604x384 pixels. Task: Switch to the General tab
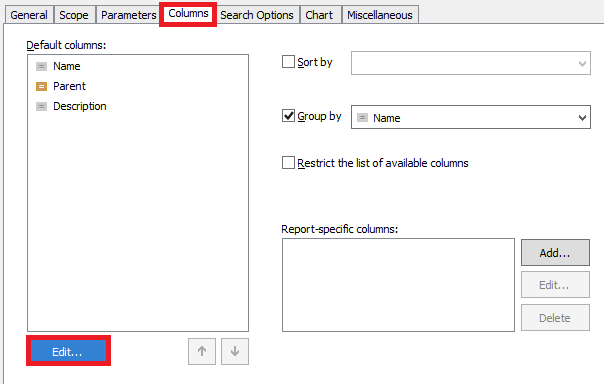pyautogui.click(x=29, y=15)
